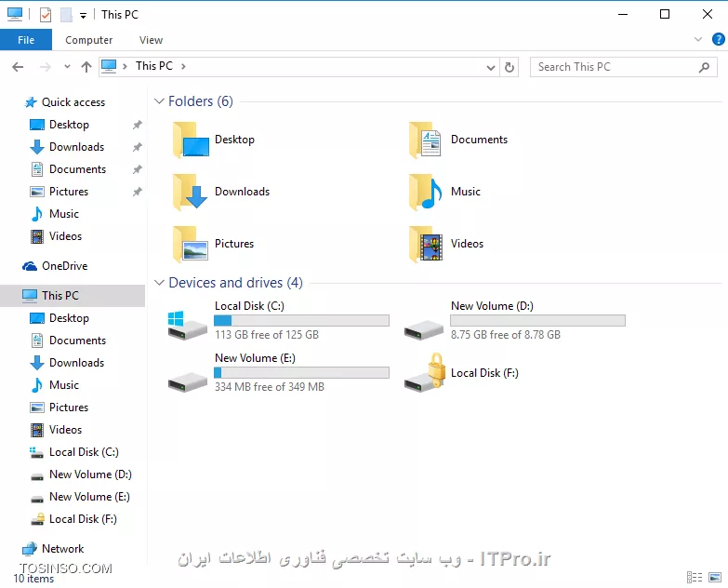Open Videos under Quick access
This screenshot has height=588, width=728.
(x=65, y=236)
